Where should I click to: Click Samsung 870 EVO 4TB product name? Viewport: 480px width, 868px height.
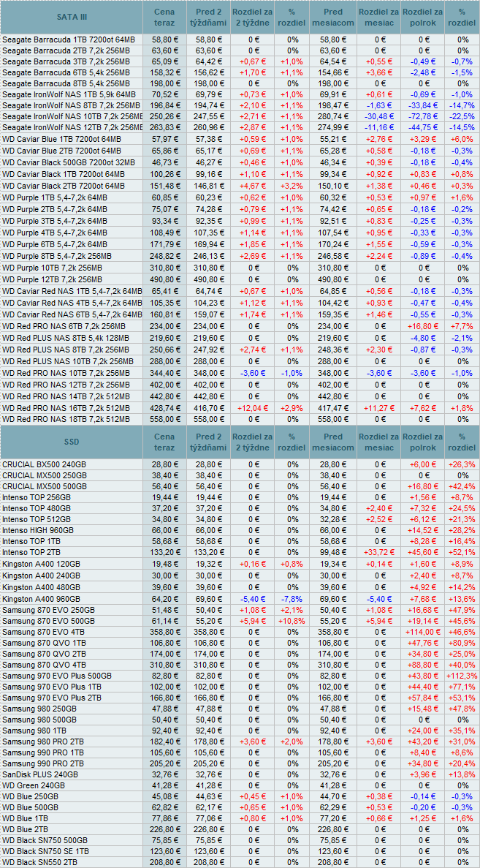45,632
